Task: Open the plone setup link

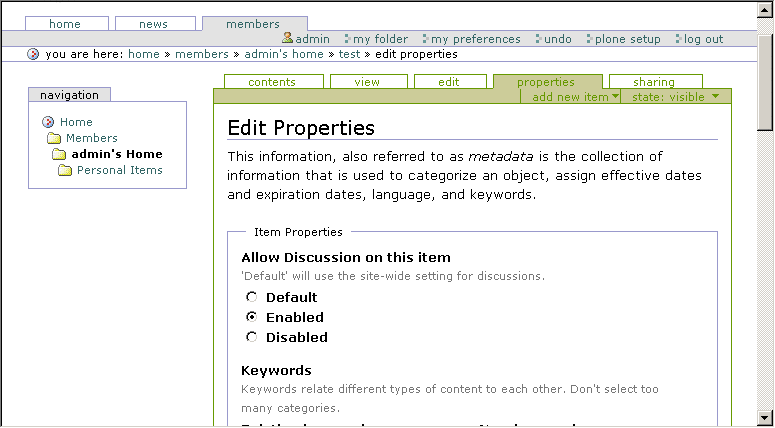Action: click(x=627, y=39)
